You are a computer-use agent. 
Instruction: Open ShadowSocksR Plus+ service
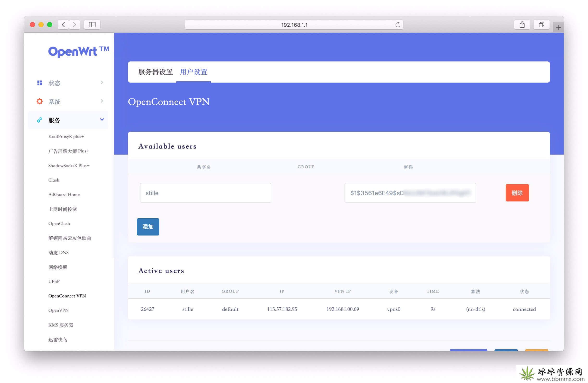click(69, 166)
